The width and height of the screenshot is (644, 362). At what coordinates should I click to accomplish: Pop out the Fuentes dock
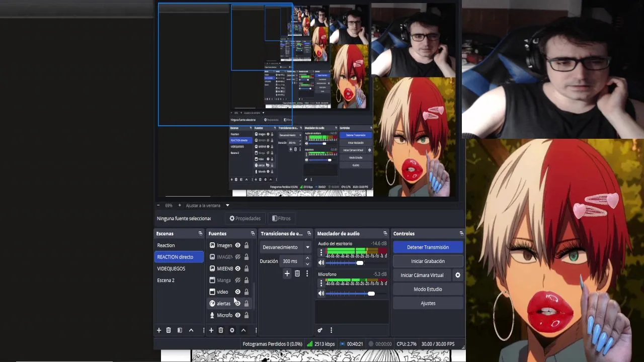coord(253,233)
